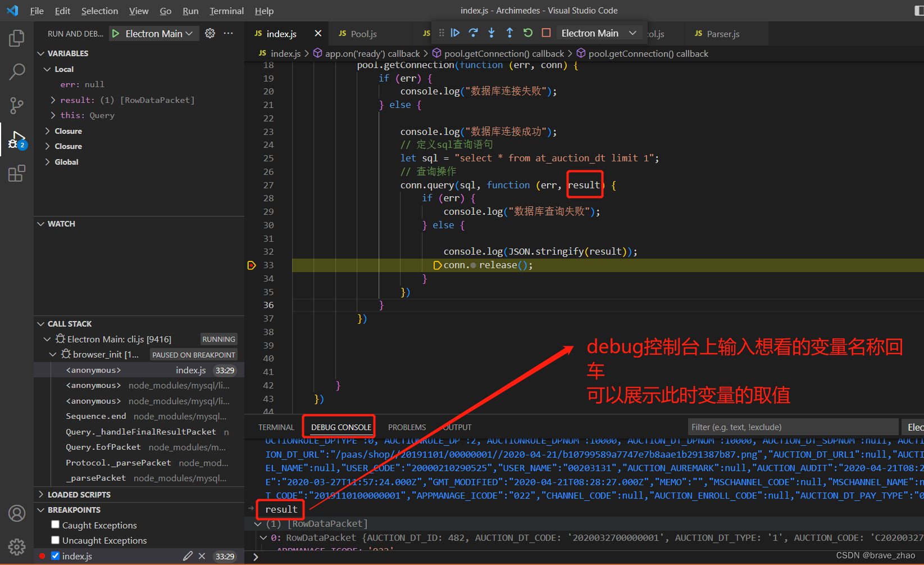Place cursor on conn.release() line

coord(607,265)
